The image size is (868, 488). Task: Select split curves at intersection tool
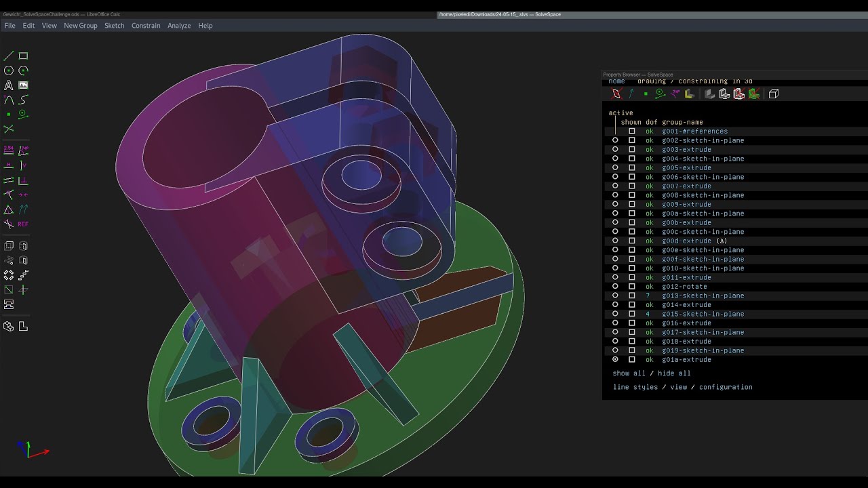coord(9,129)
